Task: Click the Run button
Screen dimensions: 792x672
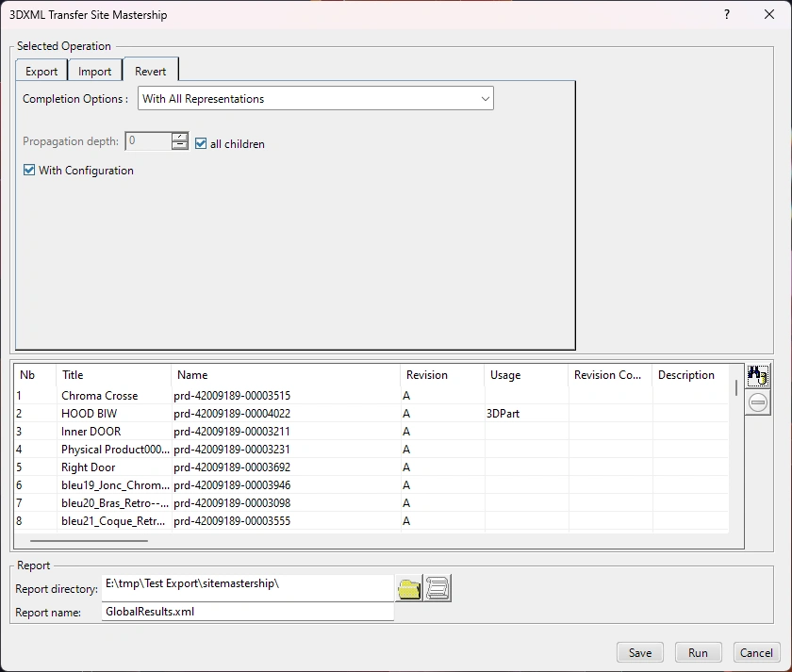Action: (698, 653)
